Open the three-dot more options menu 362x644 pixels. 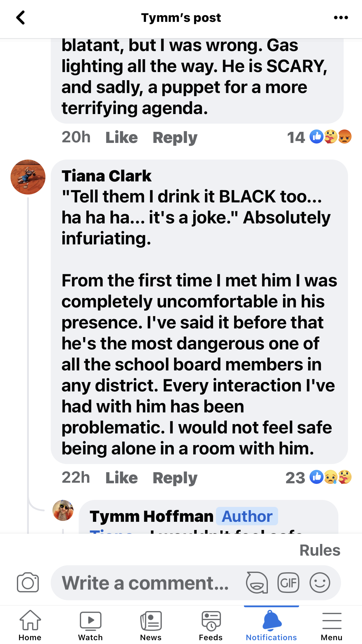341,18
